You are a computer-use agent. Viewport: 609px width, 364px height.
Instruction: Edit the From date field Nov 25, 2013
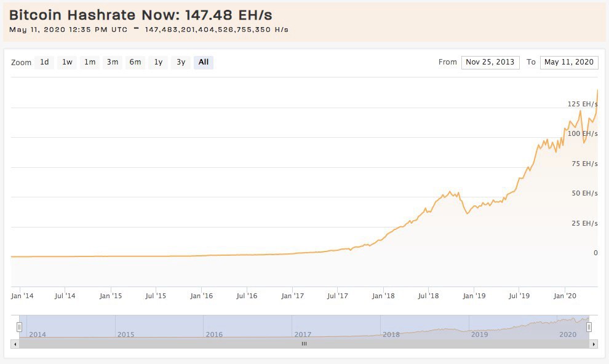[x=490, y=62]
